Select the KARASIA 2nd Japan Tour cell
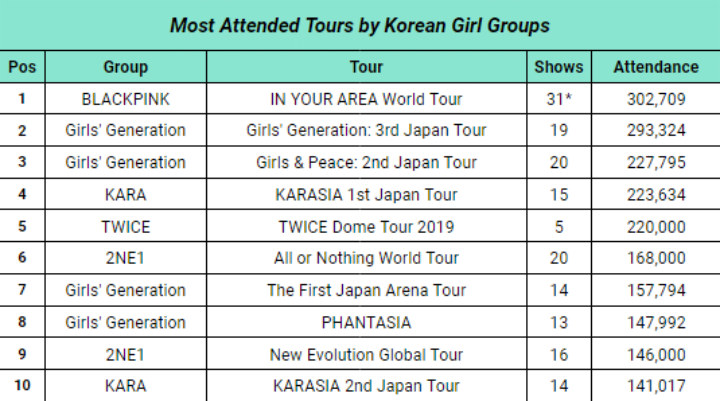 [366, 386]
